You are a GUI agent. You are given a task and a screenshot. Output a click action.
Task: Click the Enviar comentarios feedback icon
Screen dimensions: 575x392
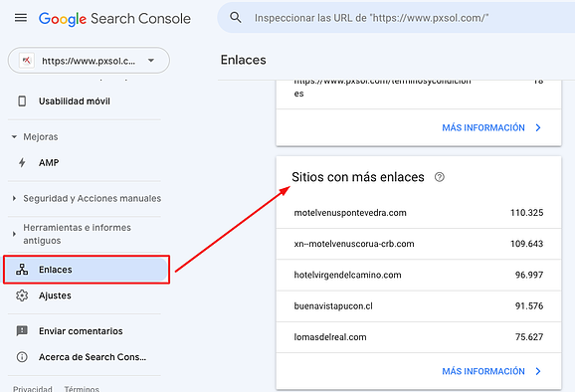(x=22, y=331)
